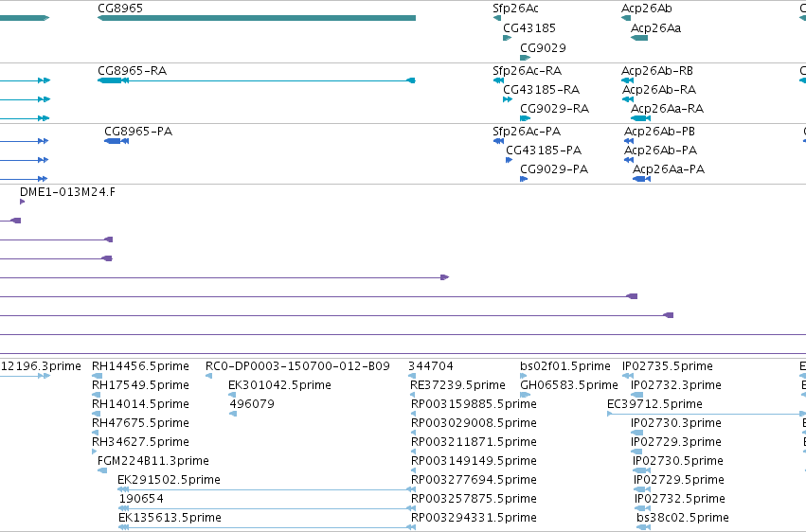
Task: Click the RH14456.5prime EST
Action: click(97, 376)
